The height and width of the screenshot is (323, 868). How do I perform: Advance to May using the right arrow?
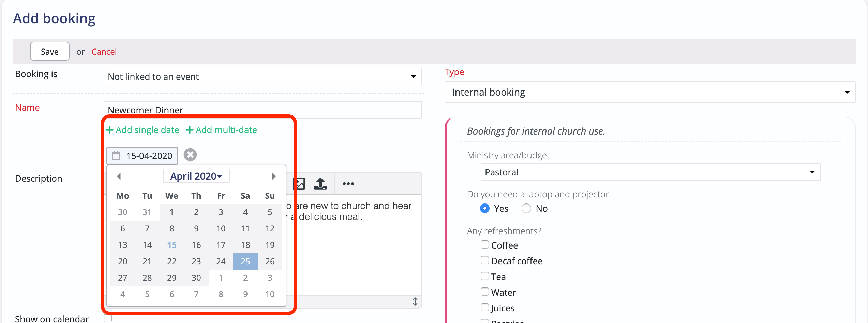coord(274,176)
